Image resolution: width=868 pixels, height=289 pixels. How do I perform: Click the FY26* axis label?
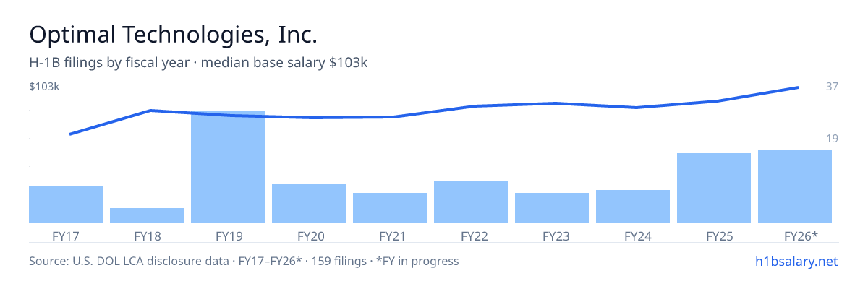point(801,236)
